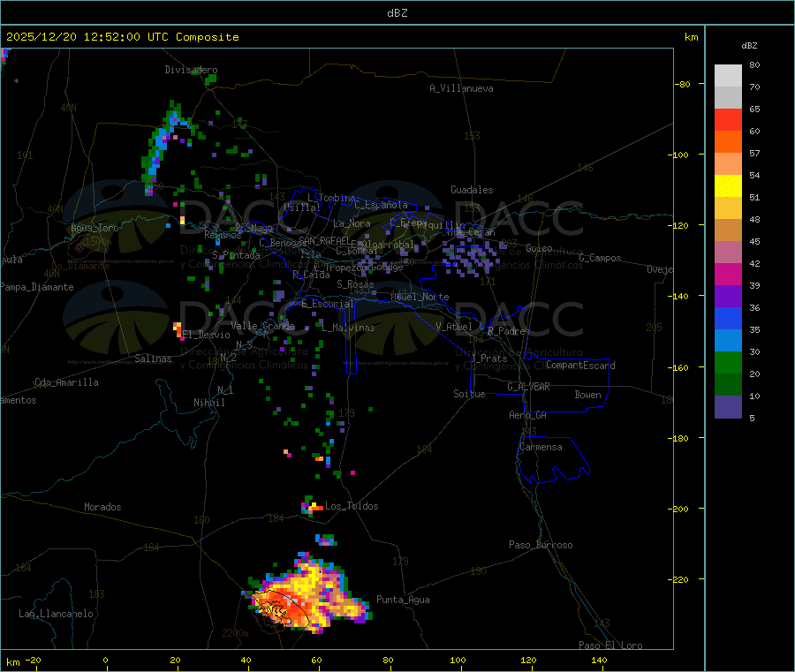Image resolution: width=795 pixels, height=672 pixels.
Task: Click the Carmensa map label
Action: [x=541, y=447]
